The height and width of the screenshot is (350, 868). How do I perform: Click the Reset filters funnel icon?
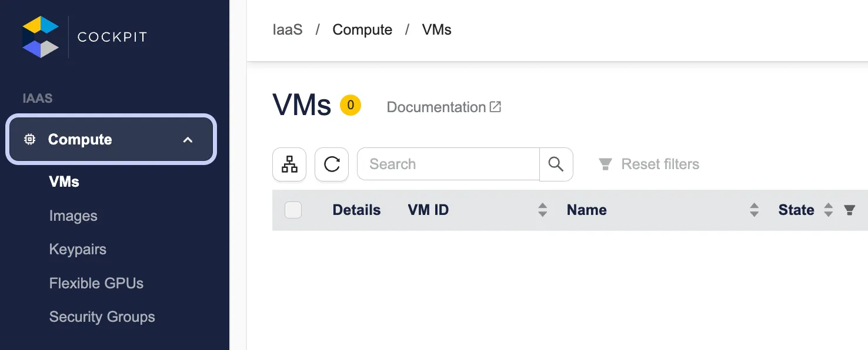click(605, 164)
